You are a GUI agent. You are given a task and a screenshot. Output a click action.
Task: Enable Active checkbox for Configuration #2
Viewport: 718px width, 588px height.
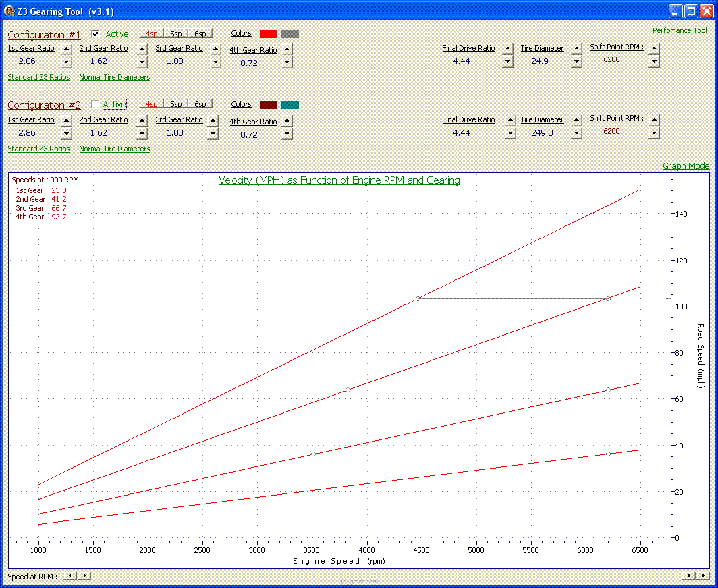pos(95,104)
